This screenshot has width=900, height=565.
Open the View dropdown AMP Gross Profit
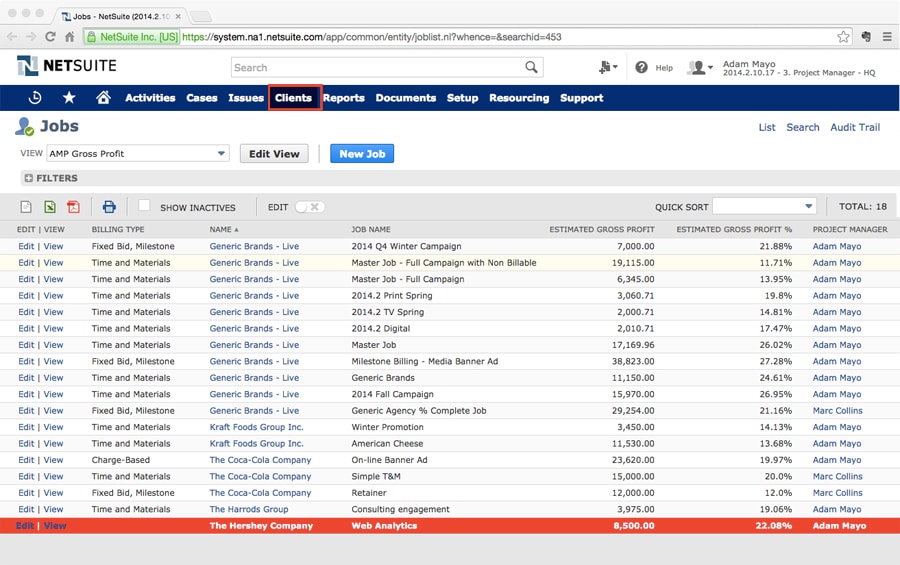(x=138, y=153)
